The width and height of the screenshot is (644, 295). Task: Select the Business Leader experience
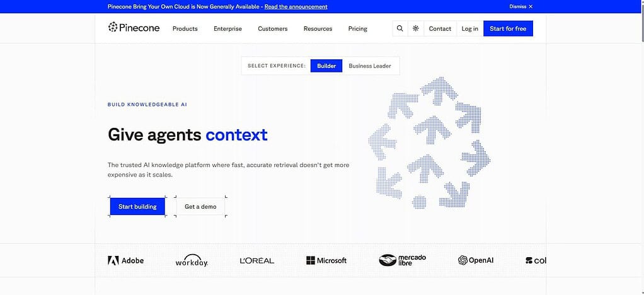[370, 66]
